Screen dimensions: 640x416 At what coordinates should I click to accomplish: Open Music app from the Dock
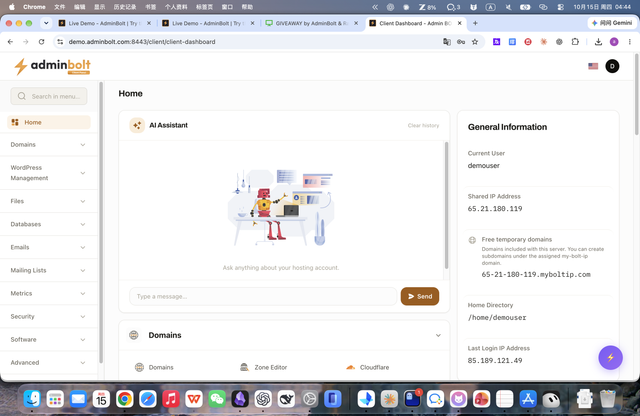tap(171, 398)
